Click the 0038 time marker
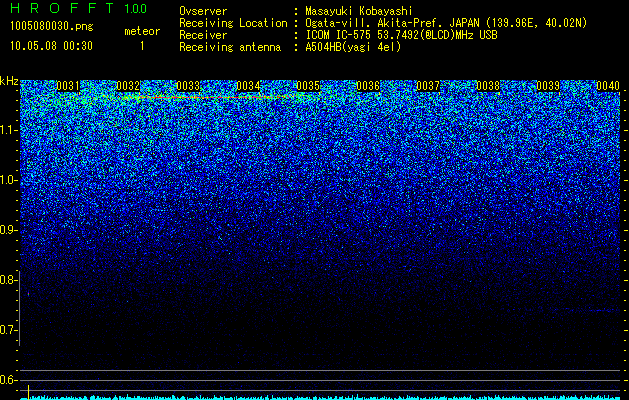Screen dimensions: 629x400 tap(488, 86)
